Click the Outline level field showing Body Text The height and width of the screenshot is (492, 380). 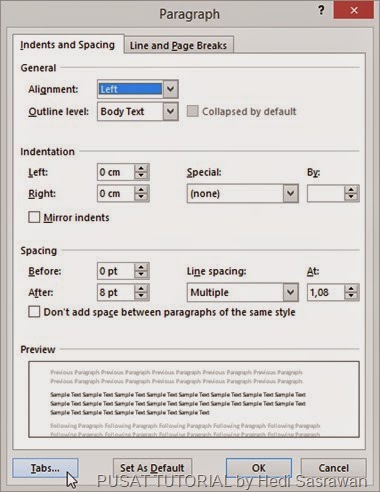(130, 111)
